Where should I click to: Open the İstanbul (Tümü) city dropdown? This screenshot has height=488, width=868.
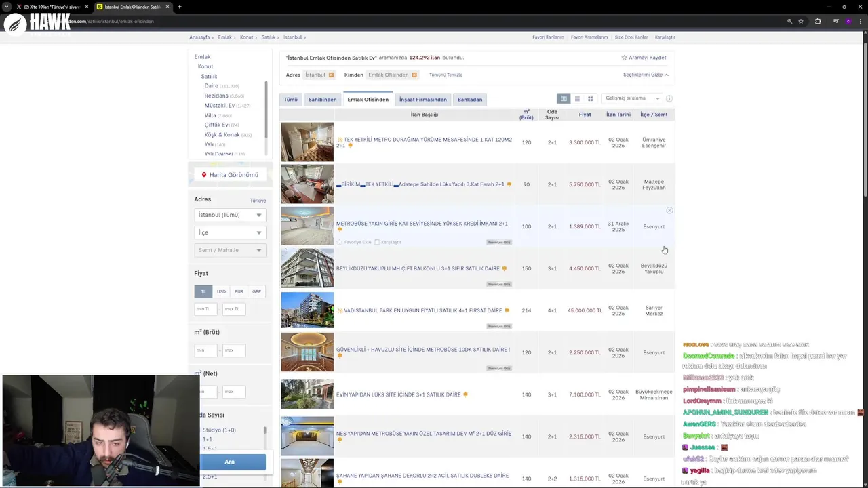230,215
